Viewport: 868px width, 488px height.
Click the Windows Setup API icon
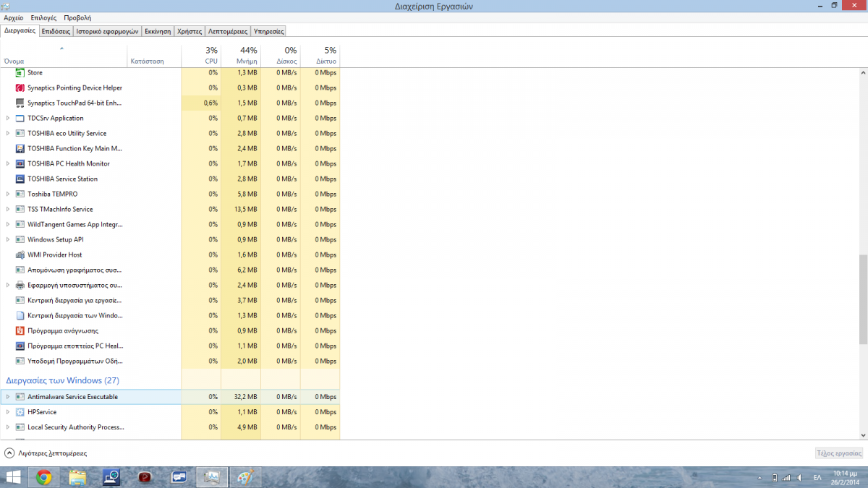[20, 239]
